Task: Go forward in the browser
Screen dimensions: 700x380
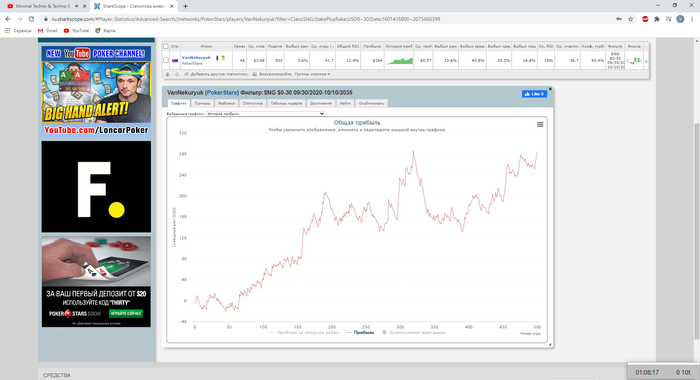Action: click(19, 19)
